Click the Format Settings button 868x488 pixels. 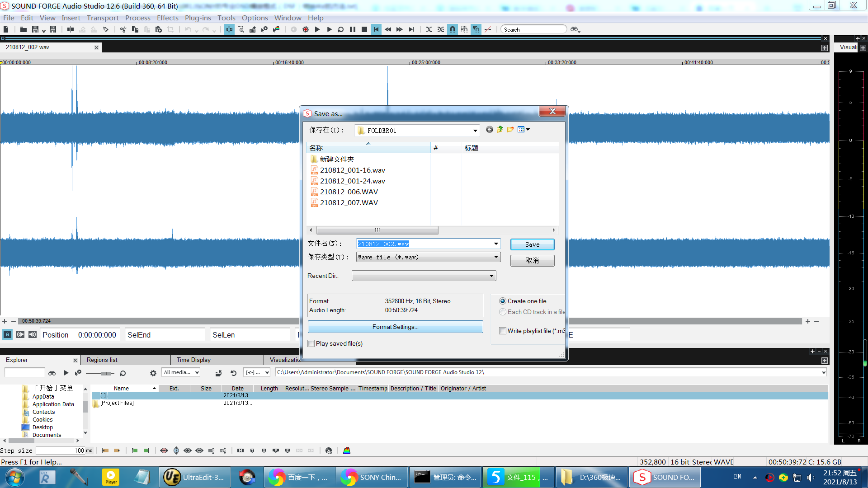point(395,327)
